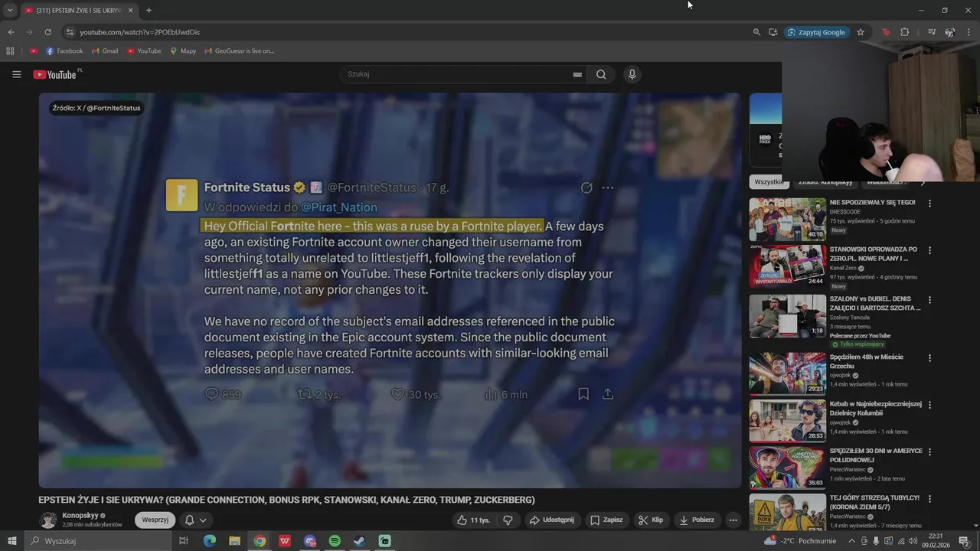The image size is (980, 551).
Task: Open options menu for Spędziłem 48h w Mieście
Action: (x=929, y=357)
